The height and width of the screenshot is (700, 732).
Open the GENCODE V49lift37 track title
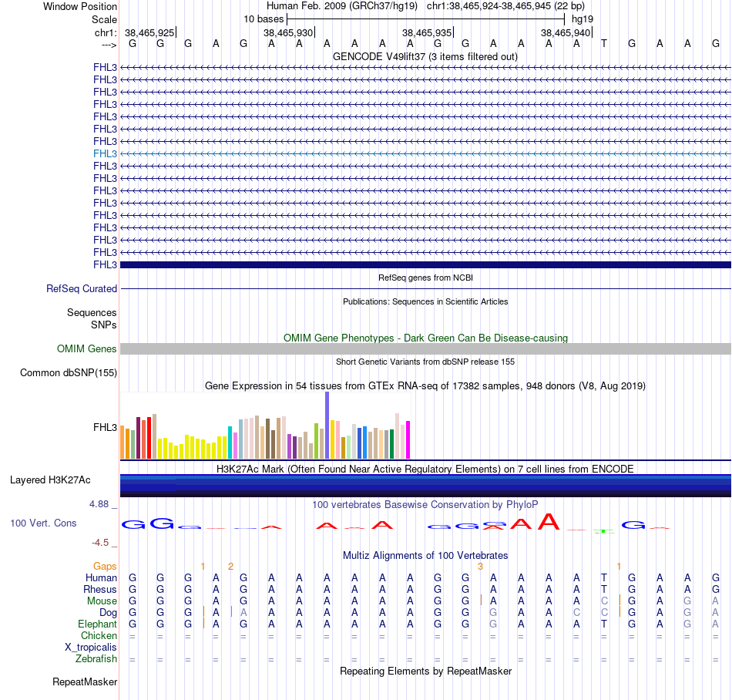425,56
